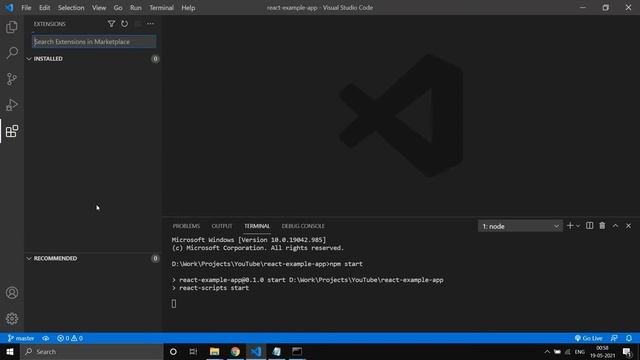Open Extensions views and more actions menu
The height and width of the screenshot is (360, 640).
click(151, 24)
